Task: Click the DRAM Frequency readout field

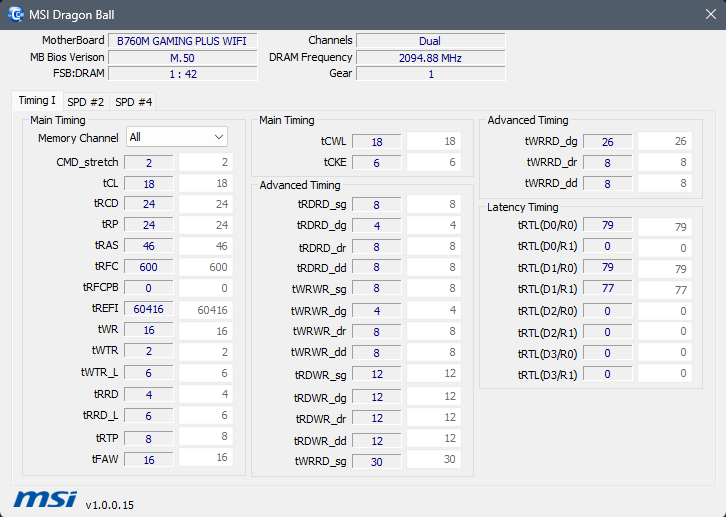Action: coord(430,58)
